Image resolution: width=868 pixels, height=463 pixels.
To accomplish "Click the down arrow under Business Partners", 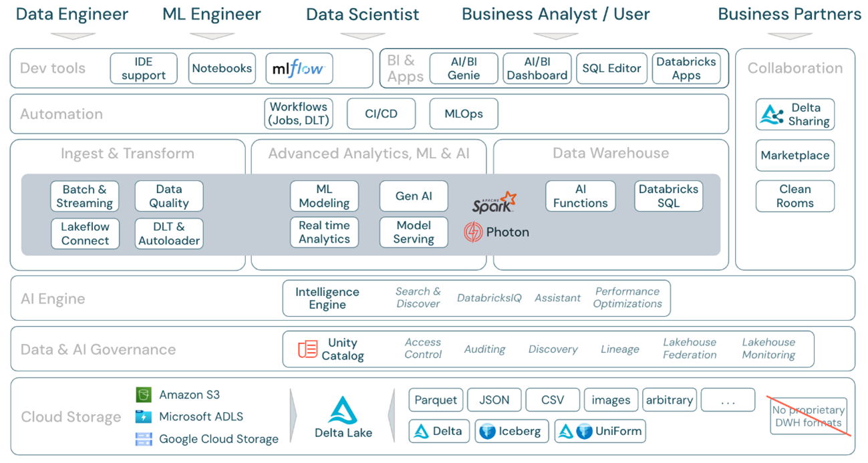I will (789, 35).
